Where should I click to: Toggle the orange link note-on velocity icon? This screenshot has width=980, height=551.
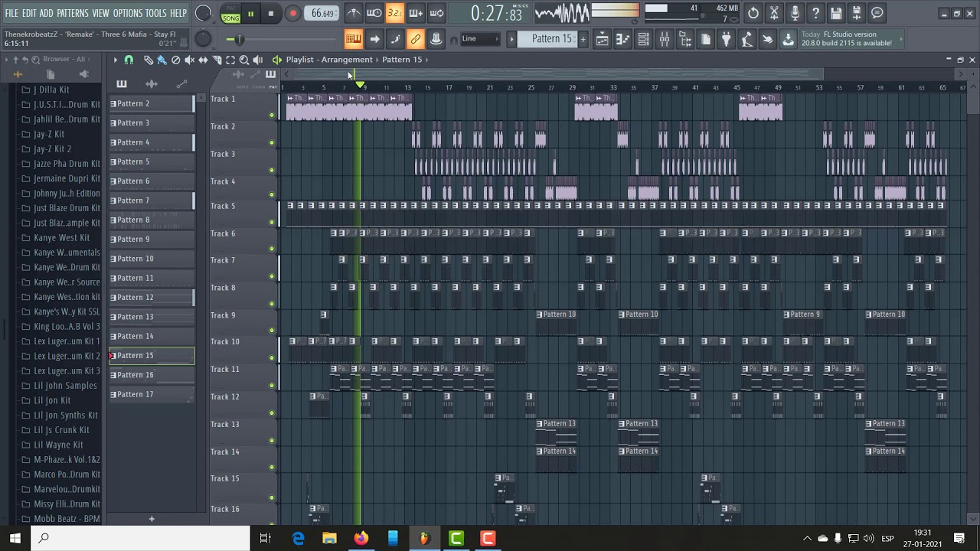[416, 39]
